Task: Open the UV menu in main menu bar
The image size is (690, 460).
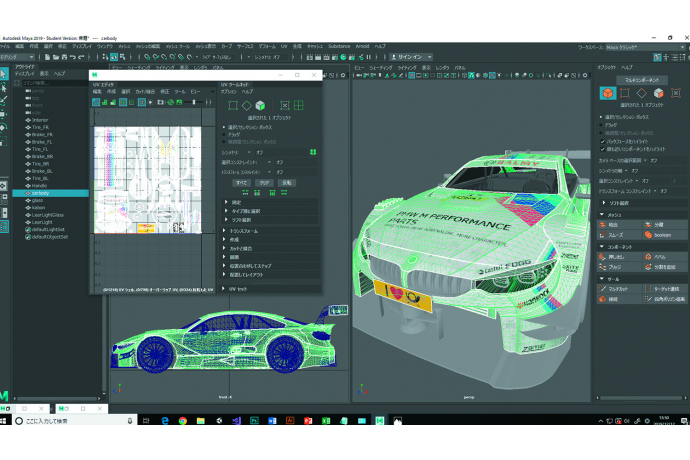Action: tap(284, 46)
